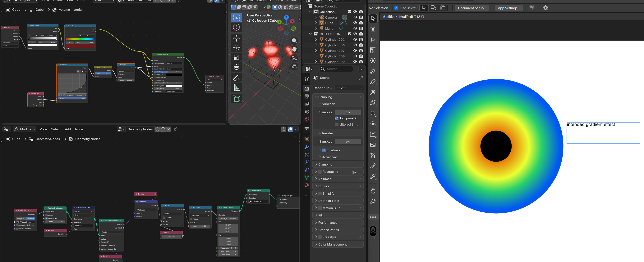Disable Light in renders camera icon

[361, 29]
